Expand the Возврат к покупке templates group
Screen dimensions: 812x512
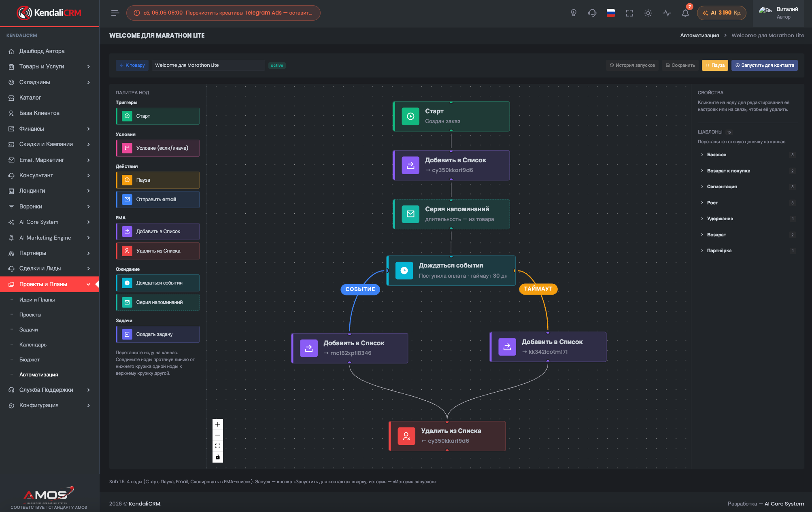[x=748, y=171]
